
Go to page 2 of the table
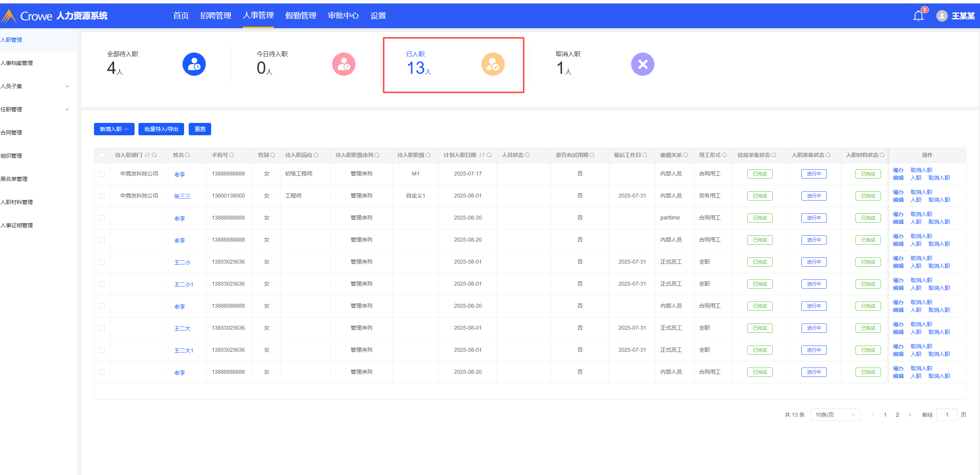tap(897, 415)
